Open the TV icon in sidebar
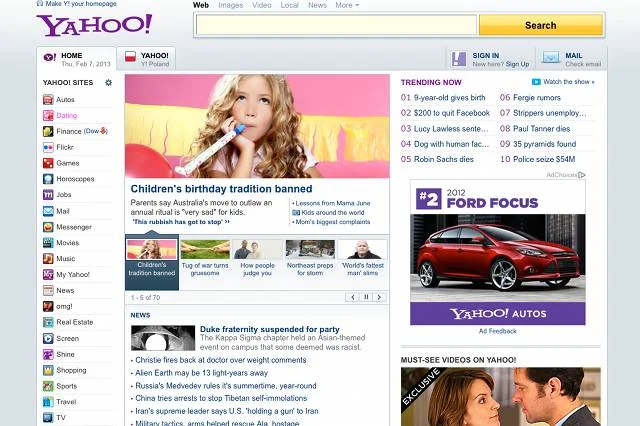The width and height of the screenshot is (640, 426). (x=48, y=418)
